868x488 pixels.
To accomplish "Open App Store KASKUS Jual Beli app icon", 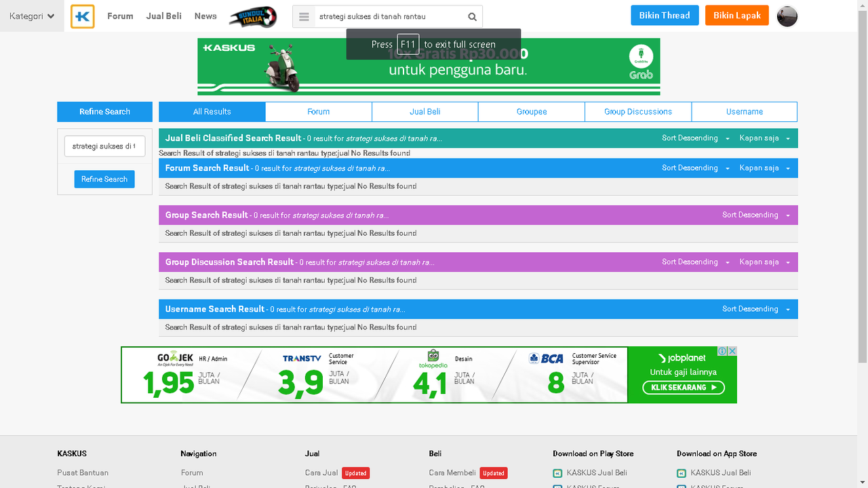I will (682, 473).
